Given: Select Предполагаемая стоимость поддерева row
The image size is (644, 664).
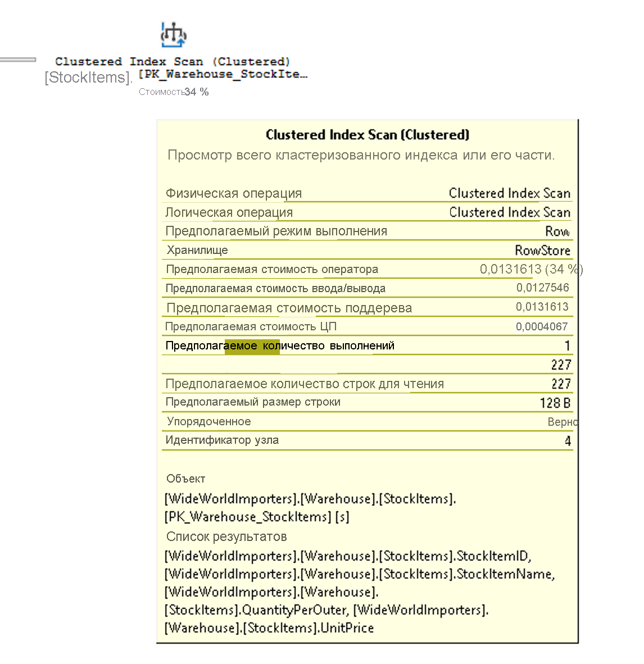Looking at the screenshot, I should pos(368,307).
